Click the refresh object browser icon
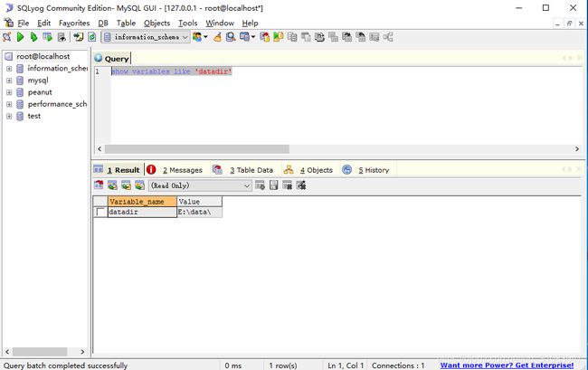The height and width of the screenshot is (370, 588). point(92,37)
